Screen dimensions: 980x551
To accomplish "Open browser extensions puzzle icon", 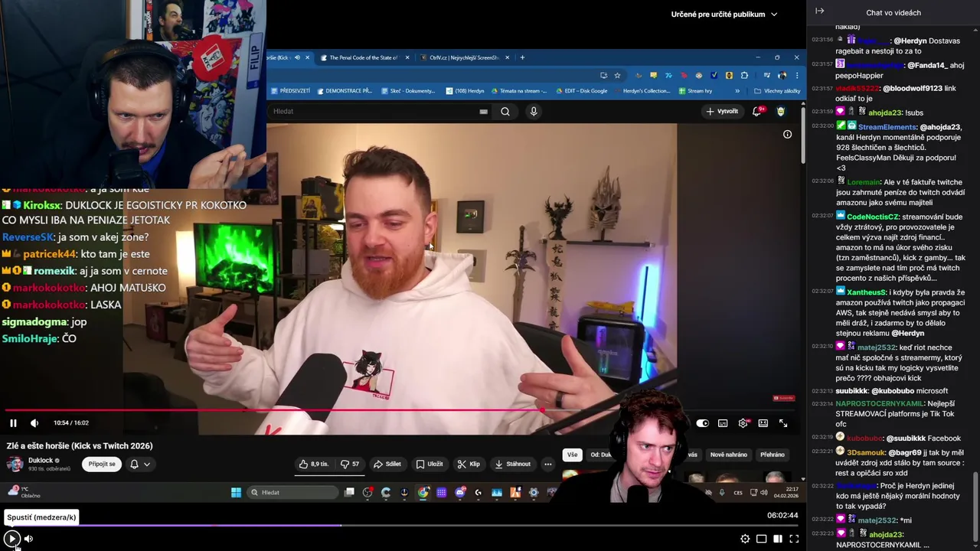I will pos(744,75).
